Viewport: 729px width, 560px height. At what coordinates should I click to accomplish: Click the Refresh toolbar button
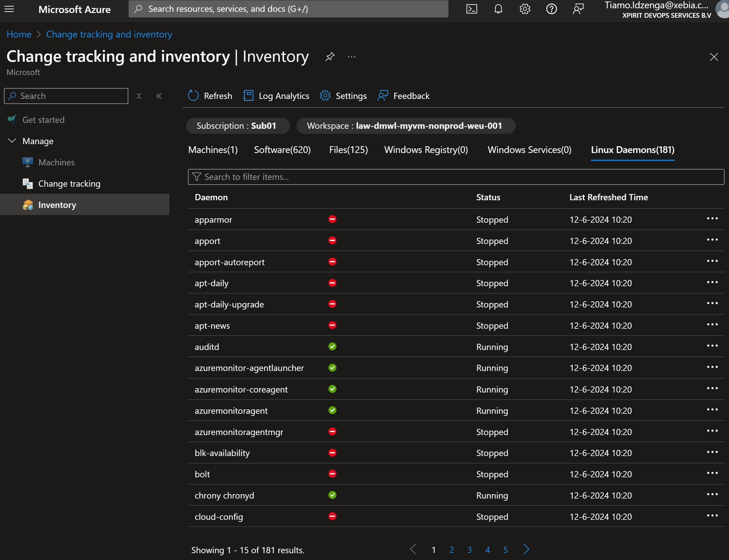click(x=210, y=96)
